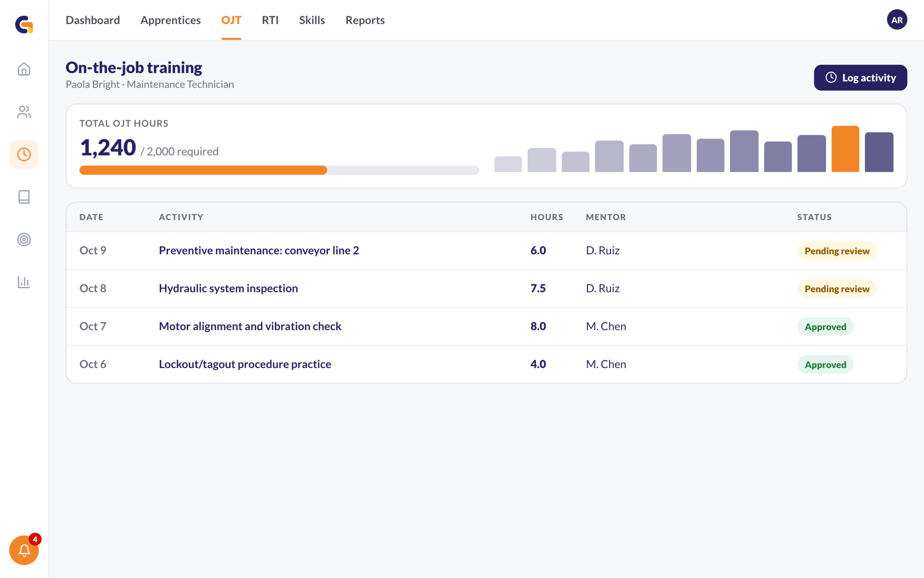This screenshot has width=924, height=578.
Task: Click the app logo in the sidebar
Action: coord(24,25)
